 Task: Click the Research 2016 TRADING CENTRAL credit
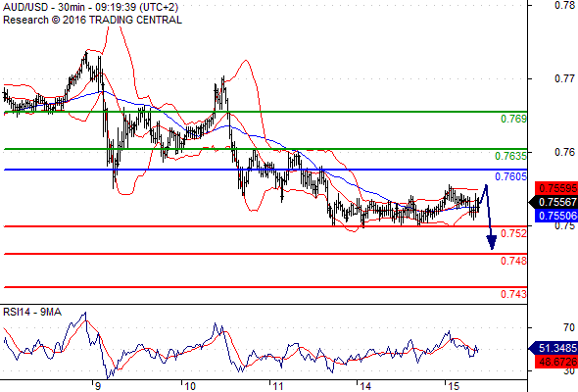92,20
